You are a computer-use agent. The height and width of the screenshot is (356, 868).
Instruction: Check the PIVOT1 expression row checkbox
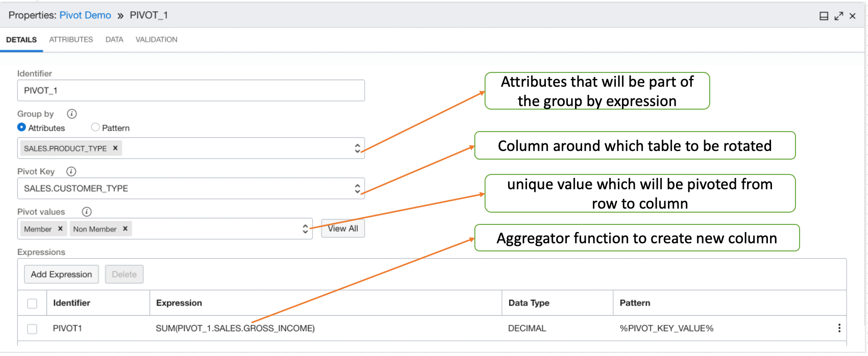(x=32, y=329)
